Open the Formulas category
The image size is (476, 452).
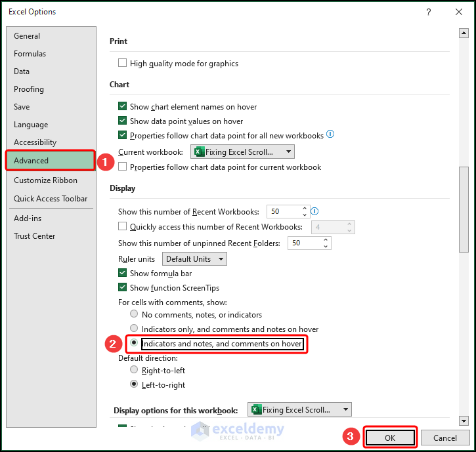pyautogui.click(x=51, y=54)
